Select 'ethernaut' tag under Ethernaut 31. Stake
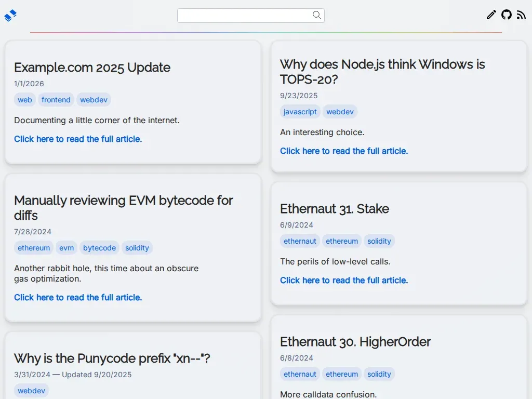Screen dimensions: 532x399 300,241
